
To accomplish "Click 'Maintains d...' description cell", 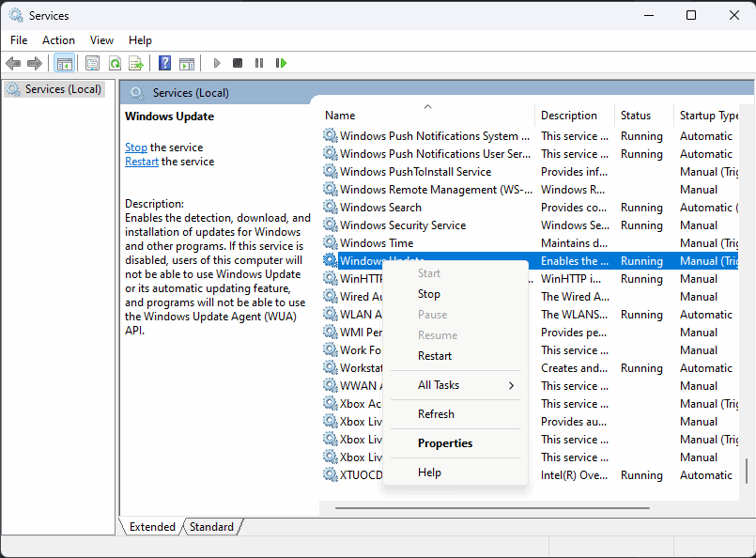I will (574, 243).
